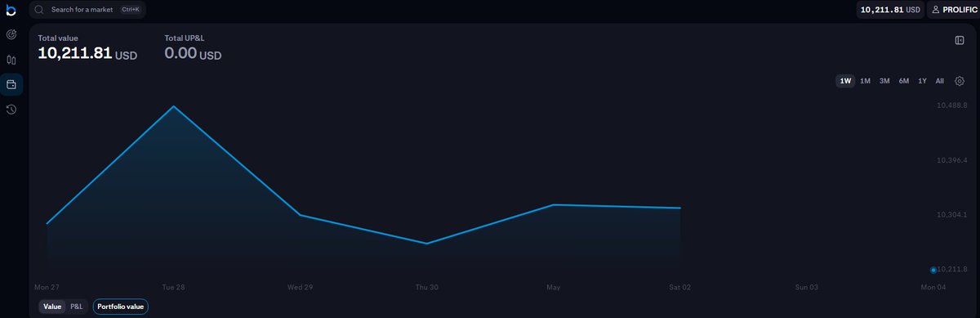Click the app logo icon
Image resolution: width=980 pixels, height=318 pixels.
[x=11, y=10]
